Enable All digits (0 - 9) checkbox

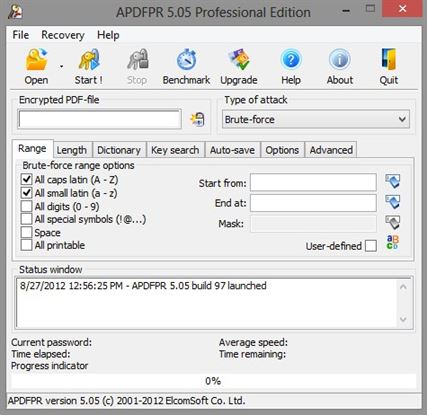[x=26, y=206]
